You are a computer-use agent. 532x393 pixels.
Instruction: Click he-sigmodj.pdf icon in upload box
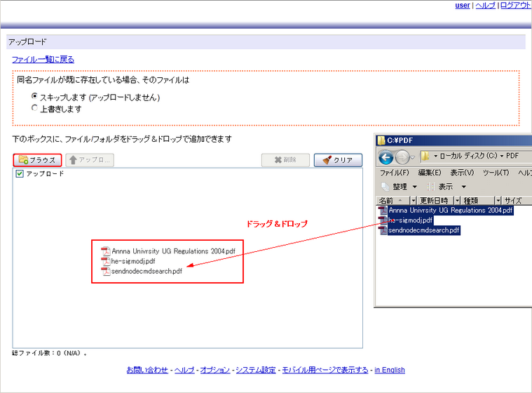tap(106, 261)
